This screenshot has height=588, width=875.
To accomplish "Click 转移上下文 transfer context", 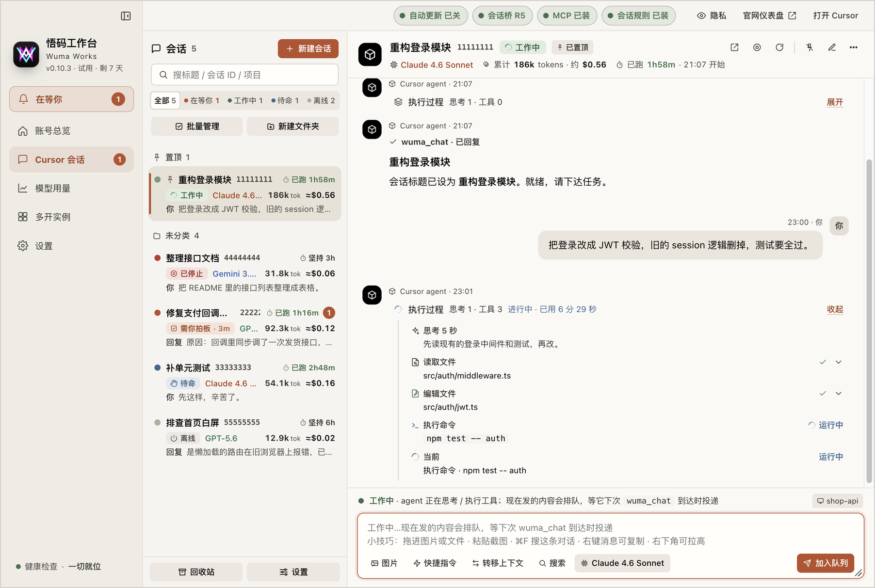I will point(498,563).
